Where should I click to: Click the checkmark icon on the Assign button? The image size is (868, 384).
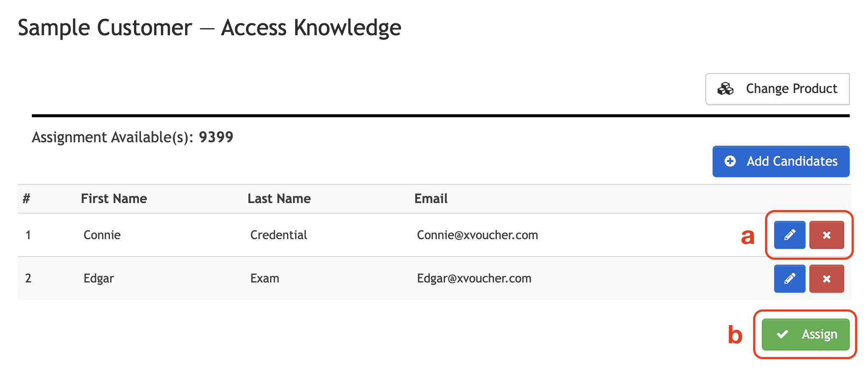782,334
